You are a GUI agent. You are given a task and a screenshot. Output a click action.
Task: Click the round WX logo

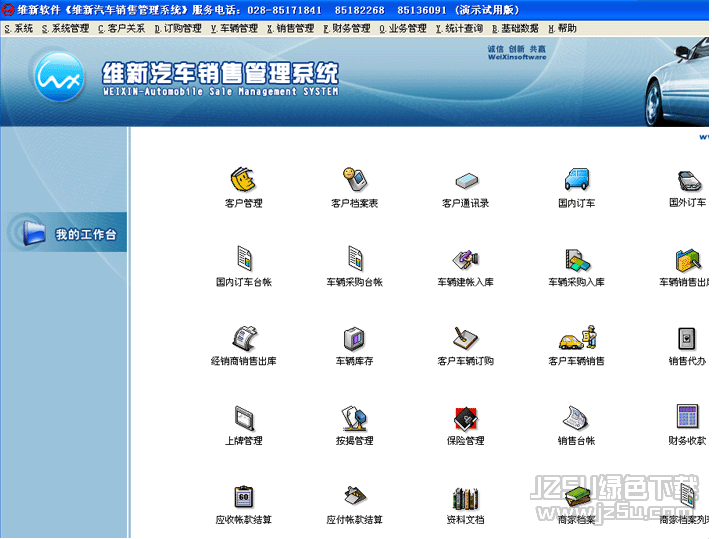pyautogui.click(x=59, y=77)
